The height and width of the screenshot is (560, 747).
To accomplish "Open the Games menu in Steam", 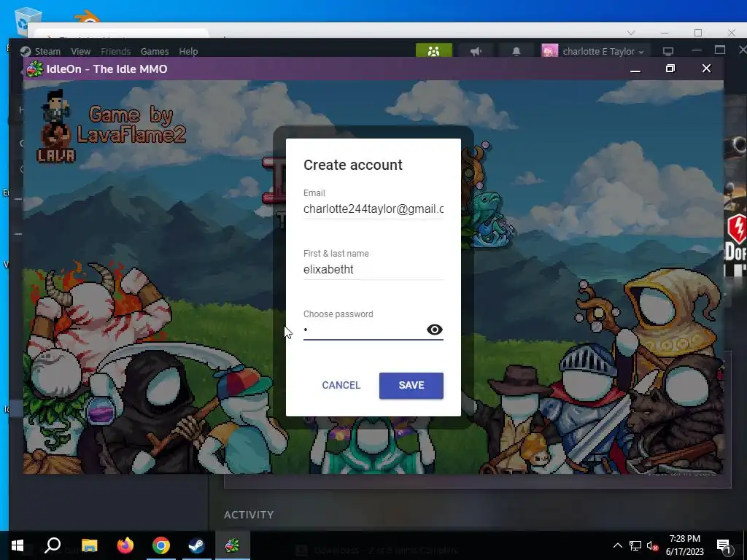I will 155,52.
